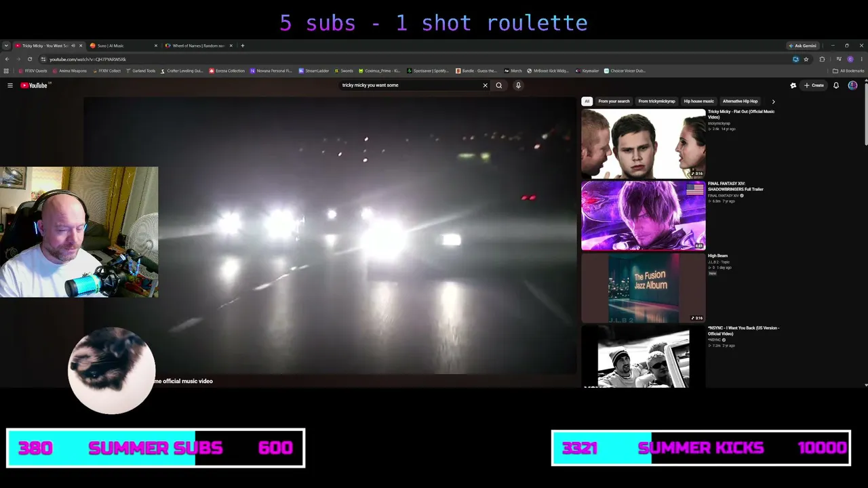Open site information icon in address bar
The image size is (868, 488).
point(43,59)
